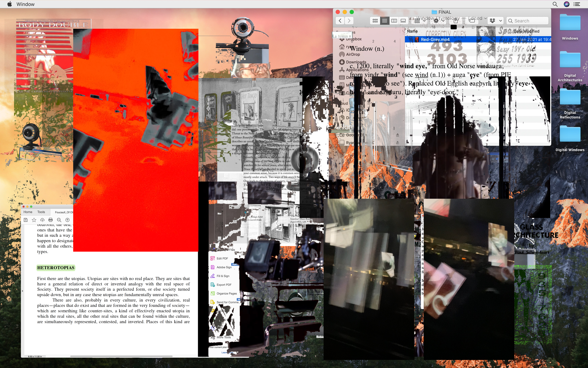588x368 pixels.
Task: Open the Dropbox toolbar dropdown in Finder
Action: click(x=496, y=21)
